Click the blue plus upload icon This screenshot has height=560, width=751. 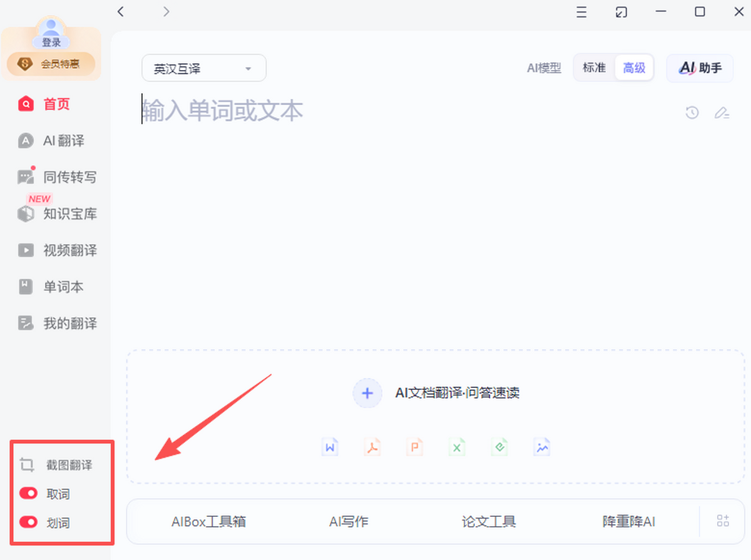click(x=367, y=393)
